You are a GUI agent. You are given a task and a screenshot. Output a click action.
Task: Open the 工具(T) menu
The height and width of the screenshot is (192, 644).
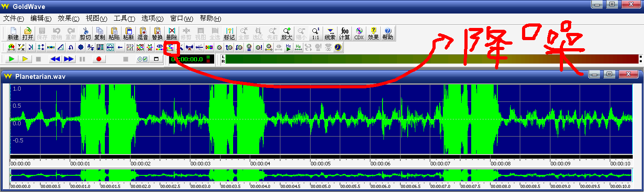click(124, 18)
